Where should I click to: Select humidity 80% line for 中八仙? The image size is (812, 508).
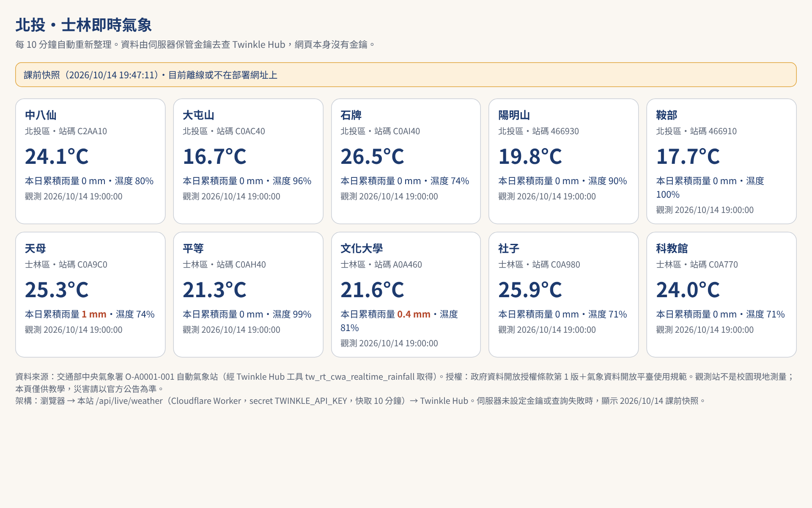coord(89,181)
